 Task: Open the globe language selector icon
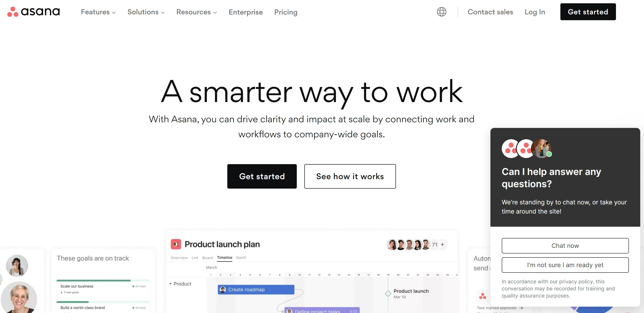441,12
